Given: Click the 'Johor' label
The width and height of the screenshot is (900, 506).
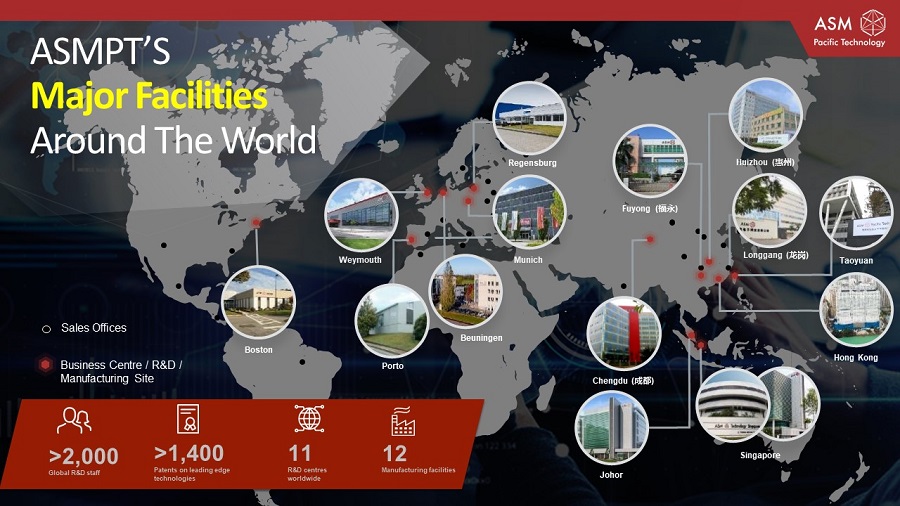Looking at the screenshot, I should click(611, 474).
